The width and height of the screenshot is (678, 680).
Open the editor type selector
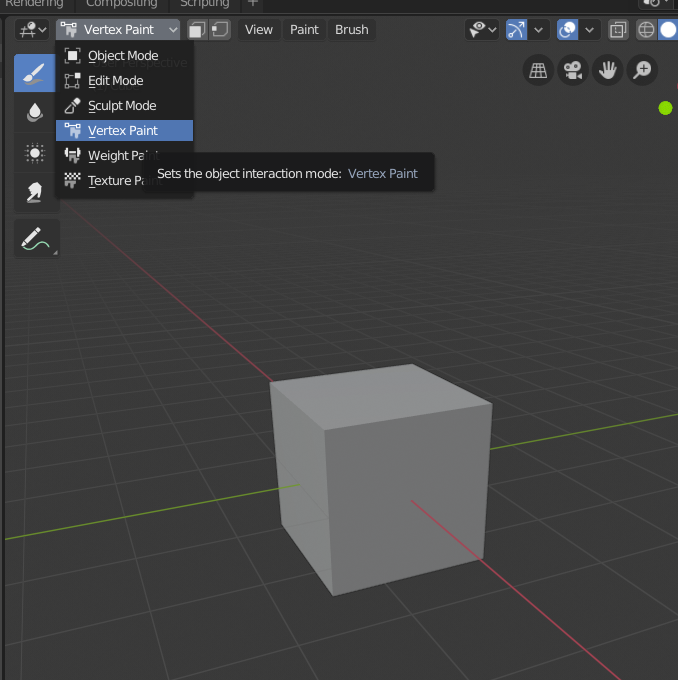tap(32, 30)
